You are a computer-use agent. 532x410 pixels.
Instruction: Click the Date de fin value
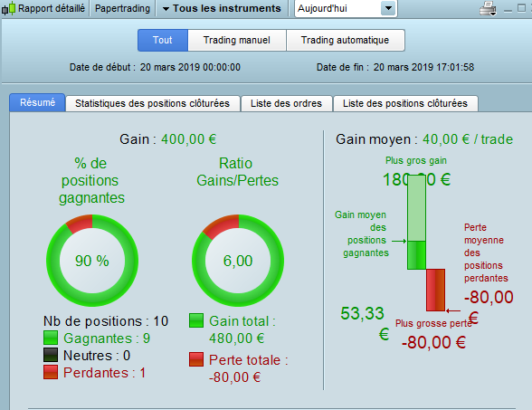pos(423,67)
